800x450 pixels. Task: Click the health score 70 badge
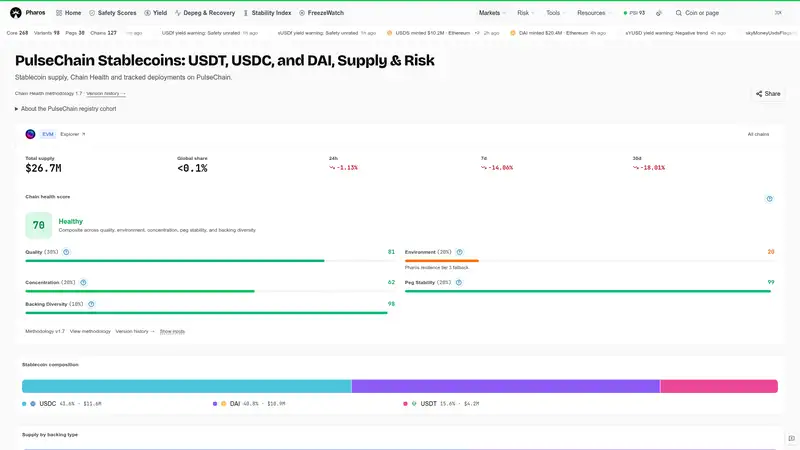[x=39, y=226]
